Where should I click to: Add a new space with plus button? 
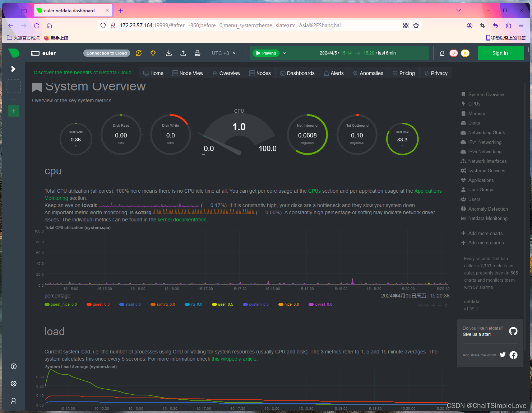click(x=14, y=111)
